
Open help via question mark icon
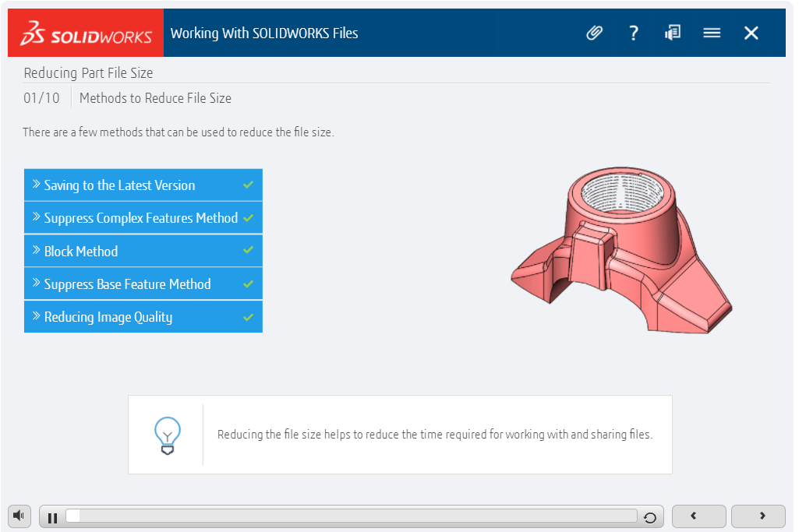[x=634, y=33]
